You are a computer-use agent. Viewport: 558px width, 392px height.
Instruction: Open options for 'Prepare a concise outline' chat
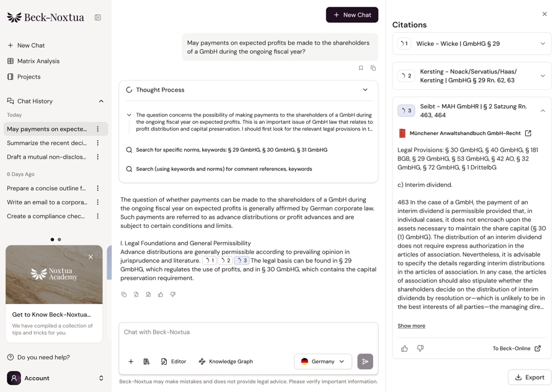98,188
